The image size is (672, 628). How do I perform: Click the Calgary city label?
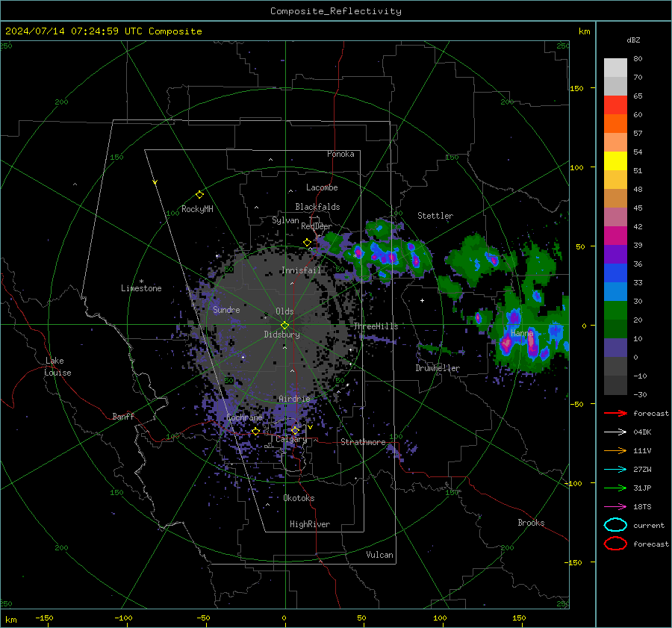click(x=291, y=439)
